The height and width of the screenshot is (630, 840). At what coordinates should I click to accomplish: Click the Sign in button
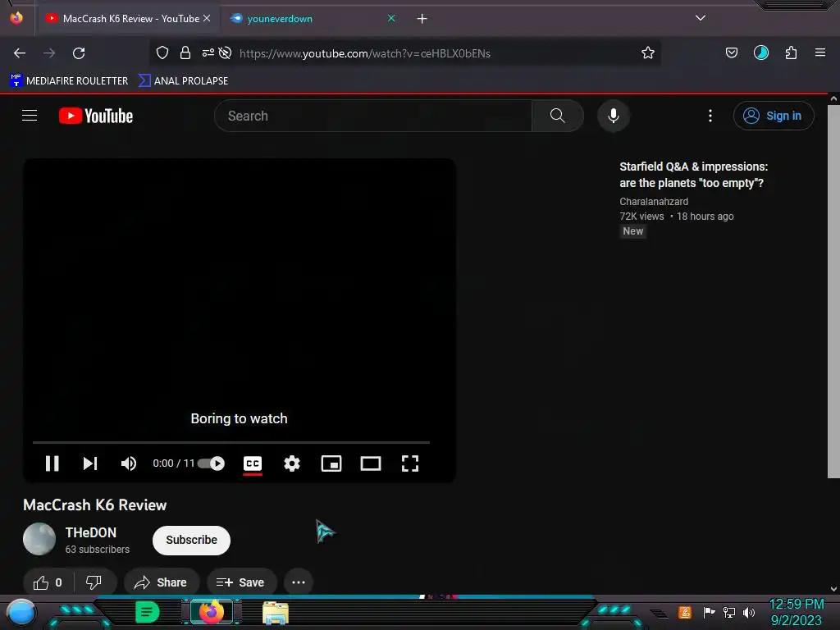(774, 116)
